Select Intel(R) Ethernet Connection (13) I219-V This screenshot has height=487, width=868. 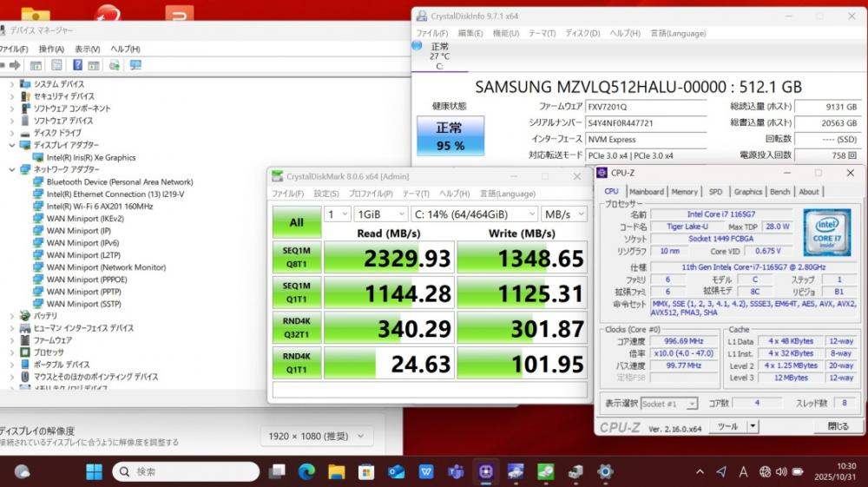(115, 194)
